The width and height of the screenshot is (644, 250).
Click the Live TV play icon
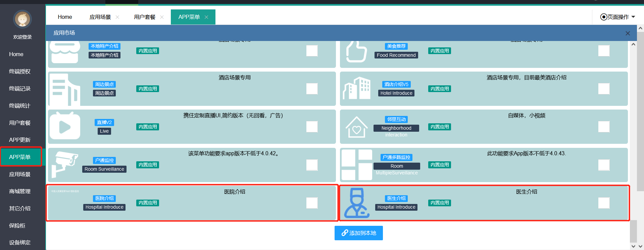click(x=65, y=126)
